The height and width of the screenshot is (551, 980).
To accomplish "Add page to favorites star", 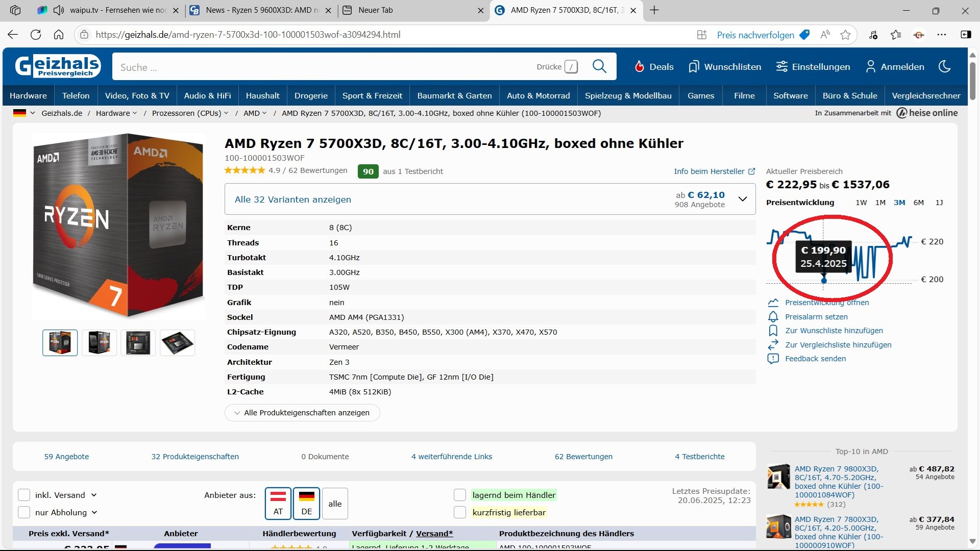I will click(846, 35).
